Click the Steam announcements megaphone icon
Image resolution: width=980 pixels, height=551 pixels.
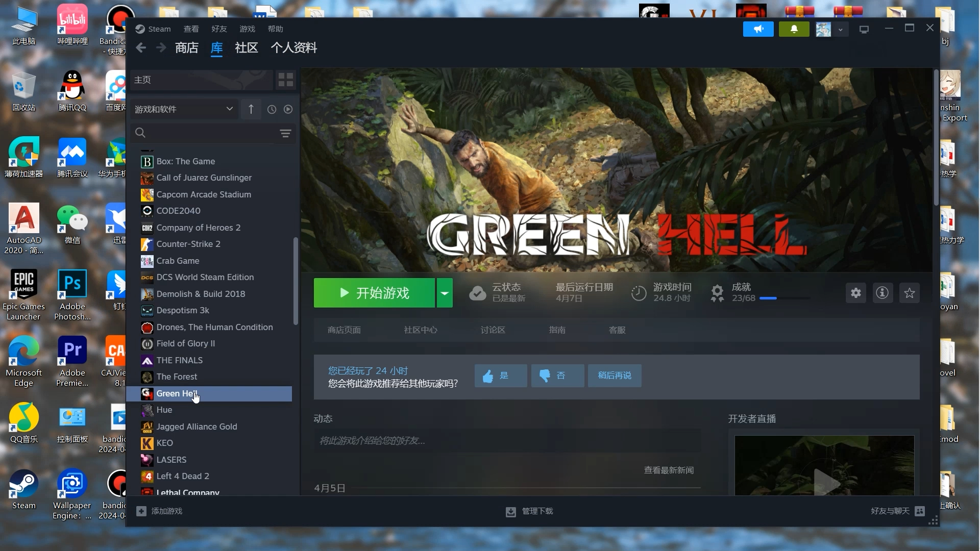758,30
